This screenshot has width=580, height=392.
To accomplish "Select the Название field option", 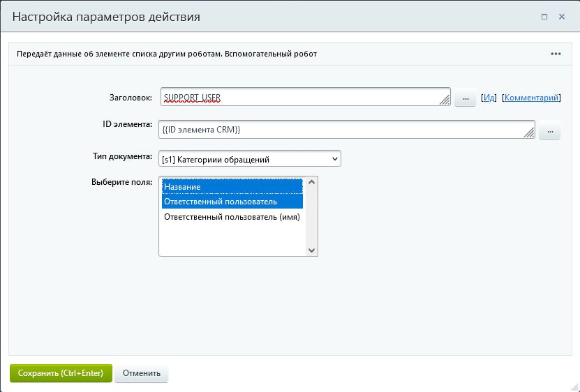I will [232, 187].
